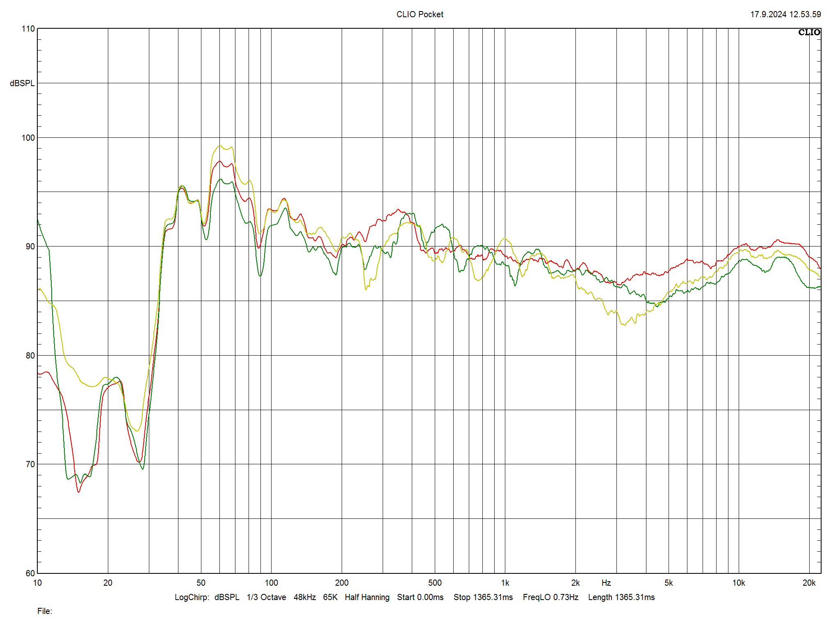Click the 100 frequency axis label
This screenshot has height=630, width=840.
[272, 583]
